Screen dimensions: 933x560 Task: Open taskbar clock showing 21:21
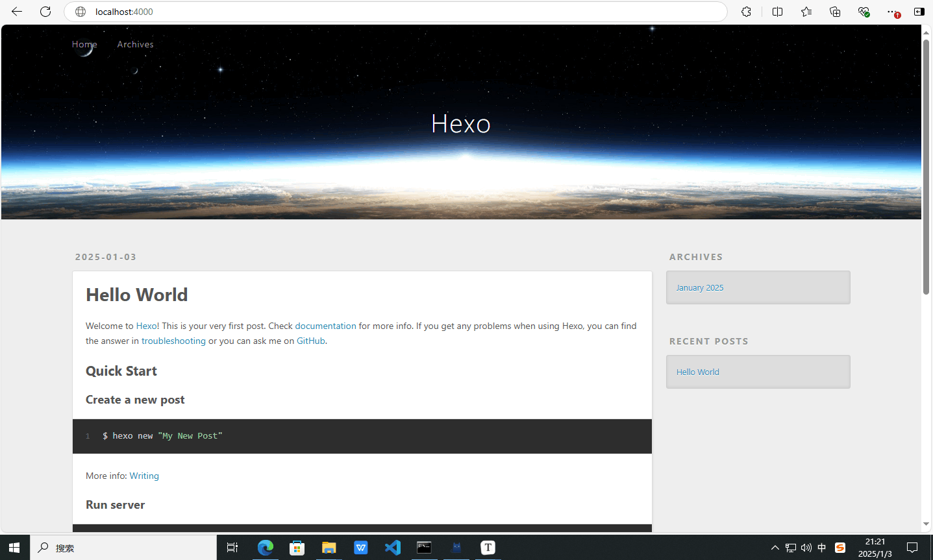875,548
